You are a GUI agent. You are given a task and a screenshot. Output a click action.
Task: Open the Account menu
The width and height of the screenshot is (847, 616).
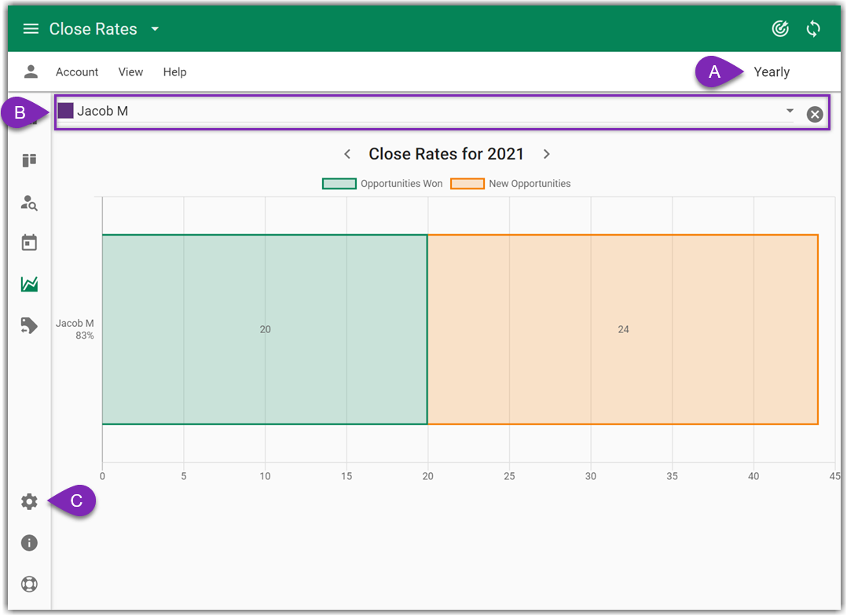coord(77,71)
